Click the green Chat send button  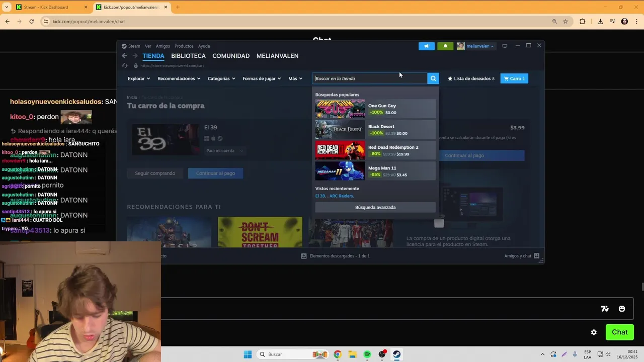pyautogui.click(x=620, y=332)
